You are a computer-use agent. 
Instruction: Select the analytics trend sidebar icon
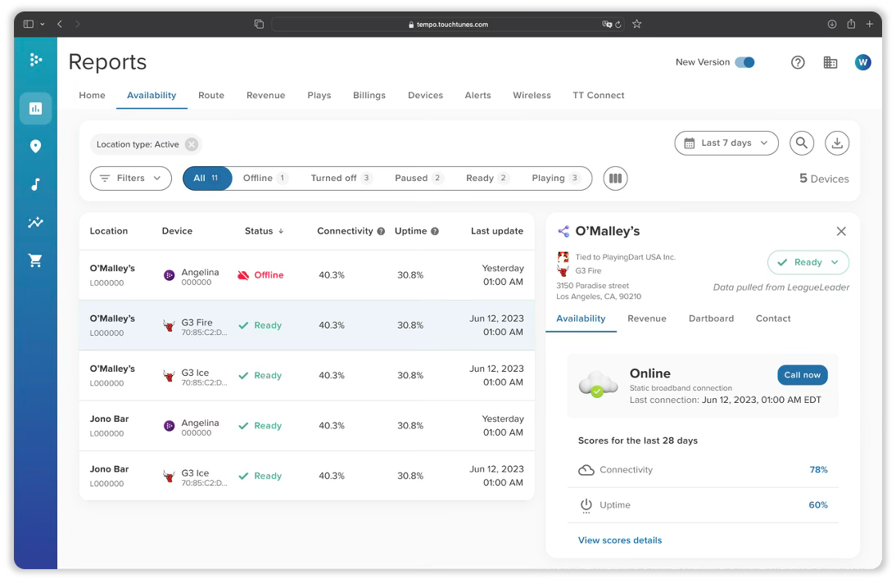point(35,223)
